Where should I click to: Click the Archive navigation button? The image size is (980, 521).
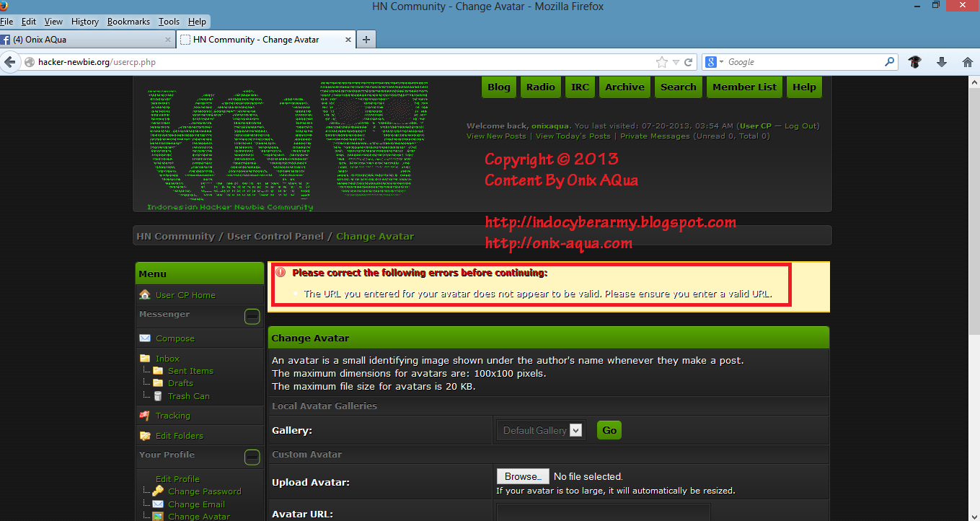[624, 87]
